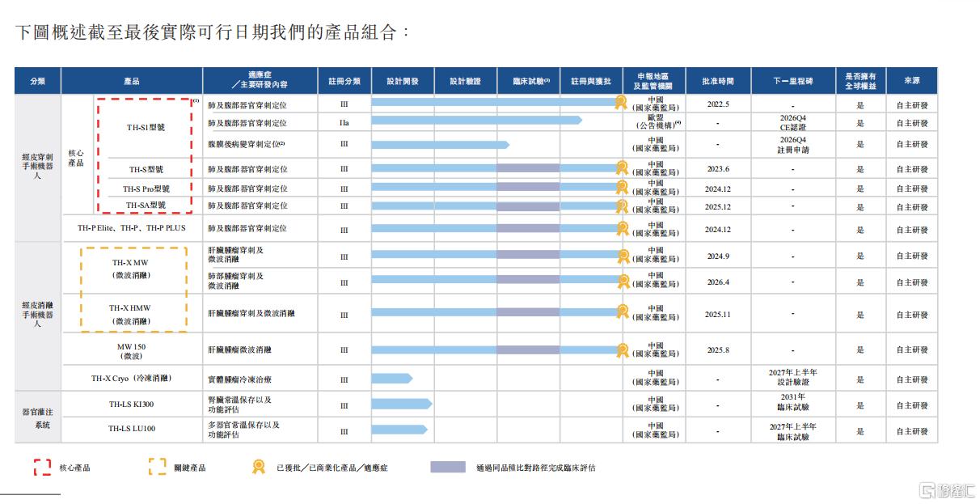Image resolution: width=980 pixels, height=504 pixels.
Task: Select the TH-X Cryo (冷凍消融) cell
Action: click(x=132, y=378)
